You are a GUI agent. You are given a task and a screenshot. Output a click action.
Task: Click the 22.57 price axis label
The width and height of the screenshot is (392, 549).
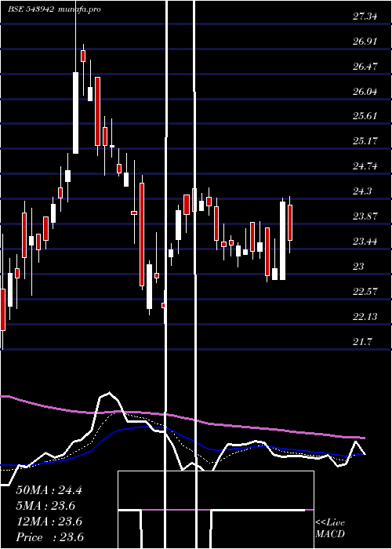coord(365,291)
